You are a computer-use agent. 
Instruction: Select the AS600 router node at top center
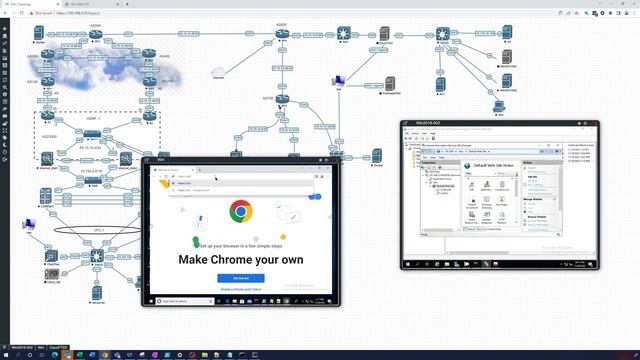click(282, 34)
